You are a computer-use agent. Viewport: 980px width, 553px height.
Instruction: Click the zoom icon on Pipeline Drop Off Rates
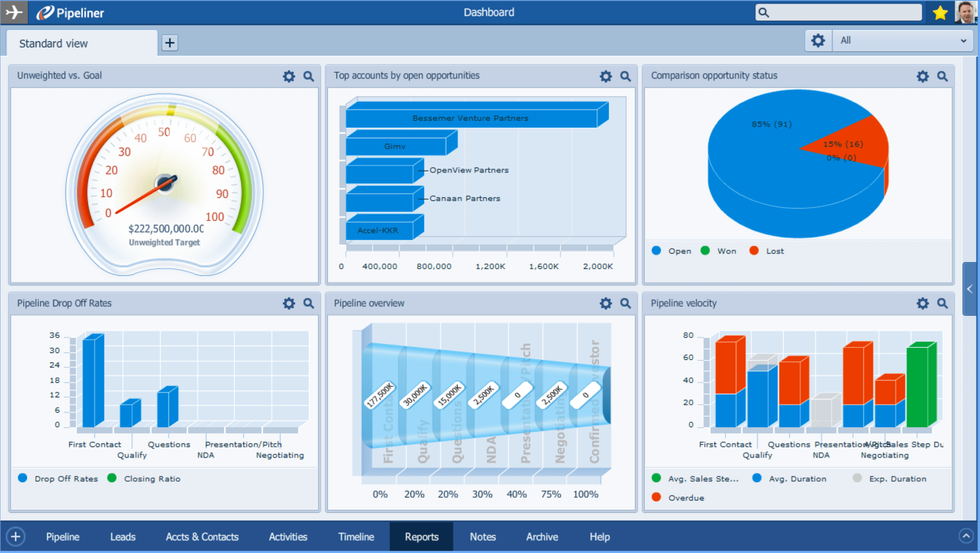coord(308,303)
